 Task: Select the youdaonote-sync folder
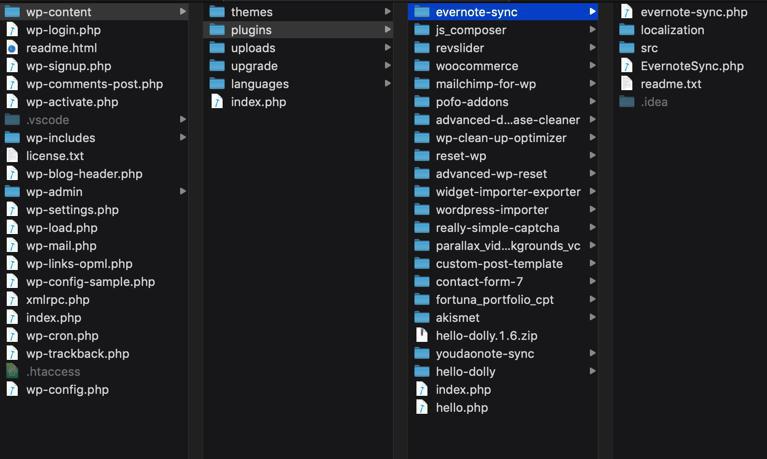[x=484, y=354]
